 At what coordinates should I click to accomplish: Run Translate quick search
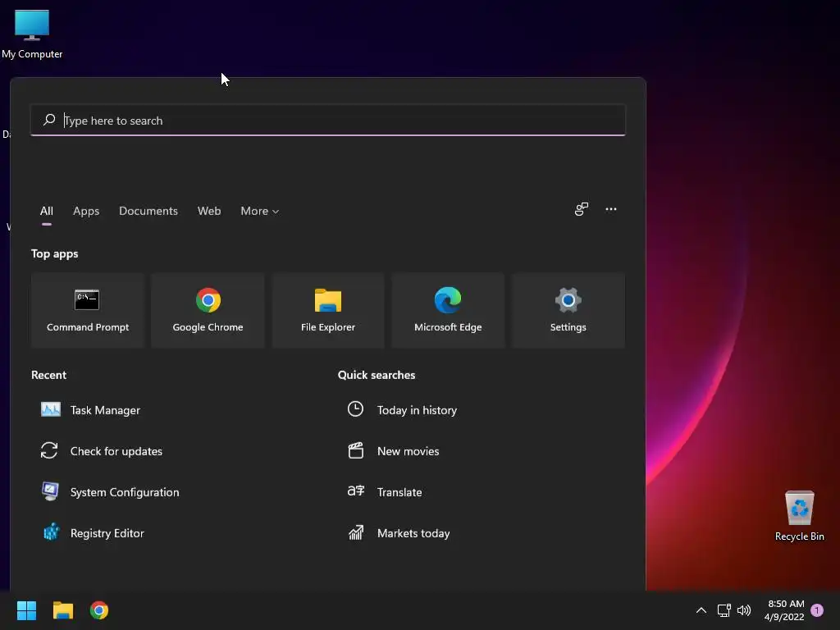pyautogui.click(x=384, y=492)
